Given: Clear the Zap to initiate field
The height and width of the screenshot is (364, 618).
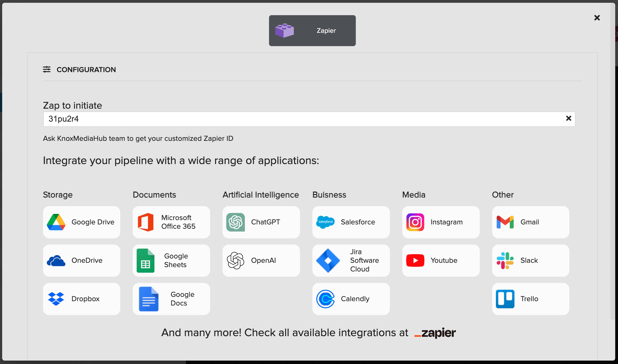Looking at the screenshot, I should (568, 119).
